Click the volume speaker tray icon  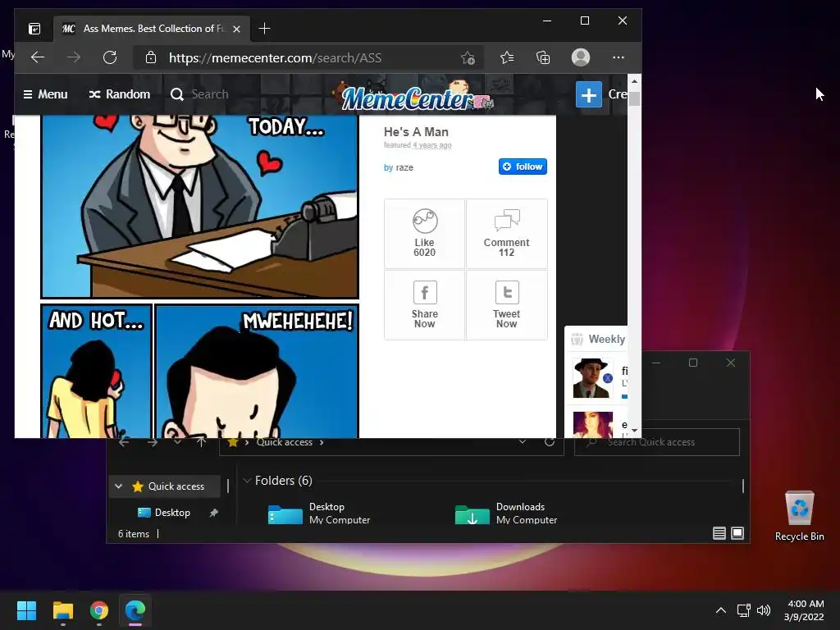764,610
